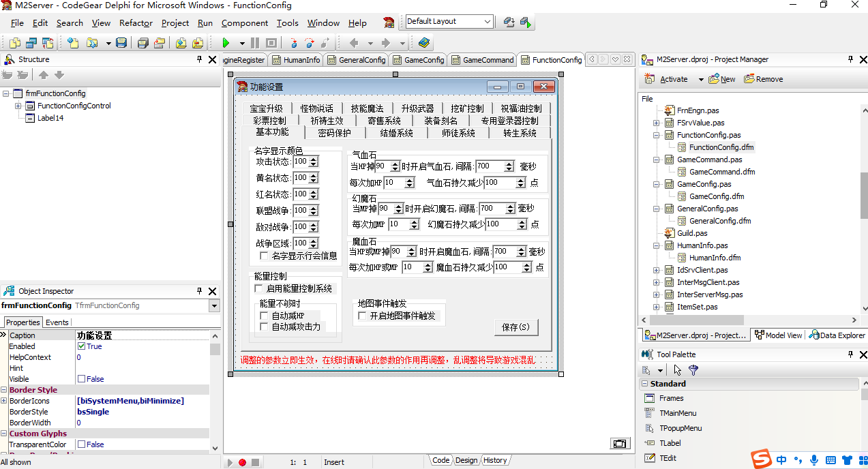Click the 保存(S) button
Image resolution: width=868 pixels, height=469 pixels.
[x=515, y=327]
